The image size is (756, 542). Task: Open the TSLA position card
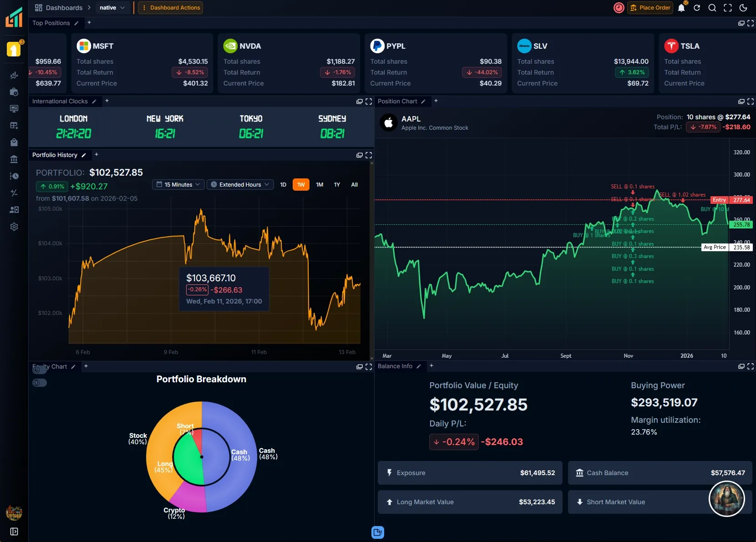click(707, 63)
